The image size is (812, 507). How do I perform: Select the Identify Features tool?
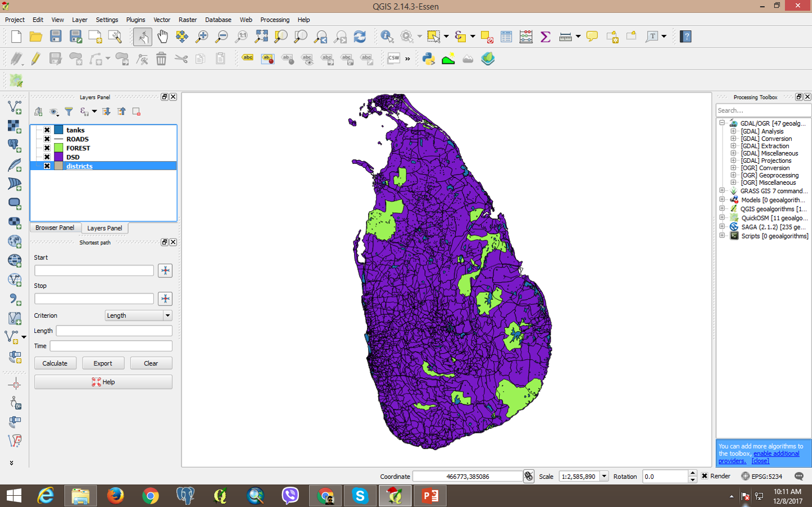(387, 36)
